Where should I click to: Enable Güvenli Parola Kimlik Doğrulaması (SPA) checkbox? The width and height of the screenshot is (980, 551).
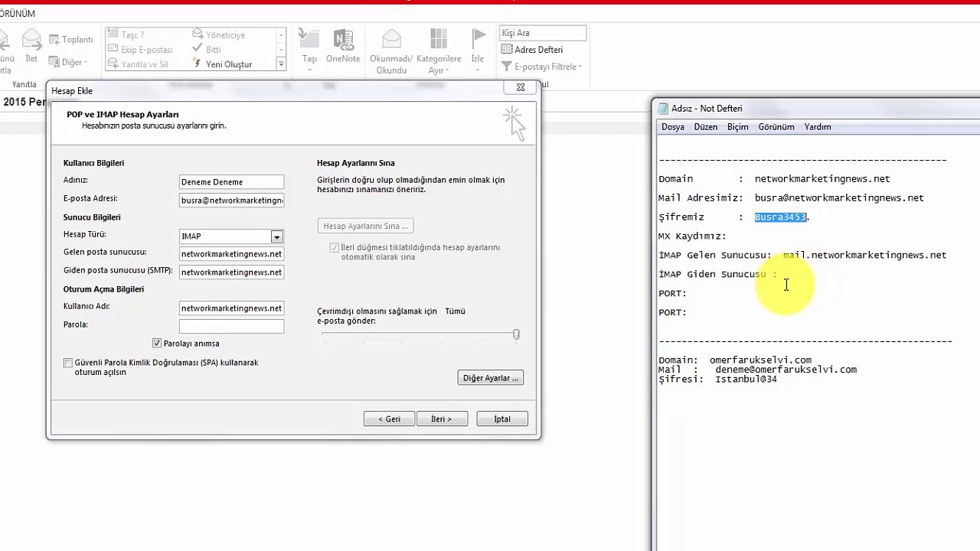click(68, 363)
